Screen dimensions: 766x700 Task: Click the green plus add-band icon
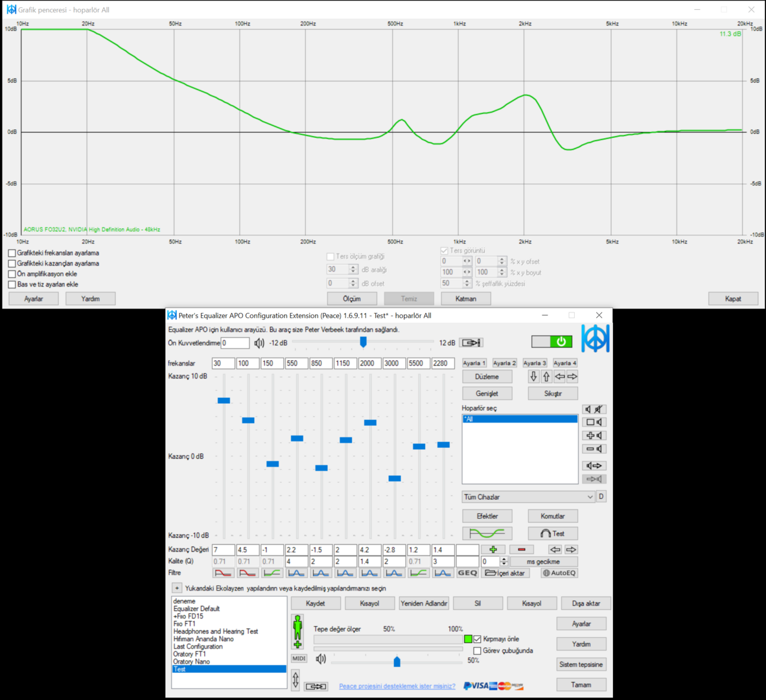(x=493, y=550)
